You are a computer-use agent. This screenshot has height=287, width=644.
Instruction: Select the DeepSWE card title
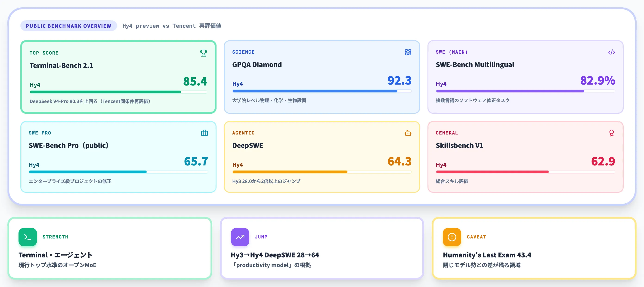[x=248, y=145]
